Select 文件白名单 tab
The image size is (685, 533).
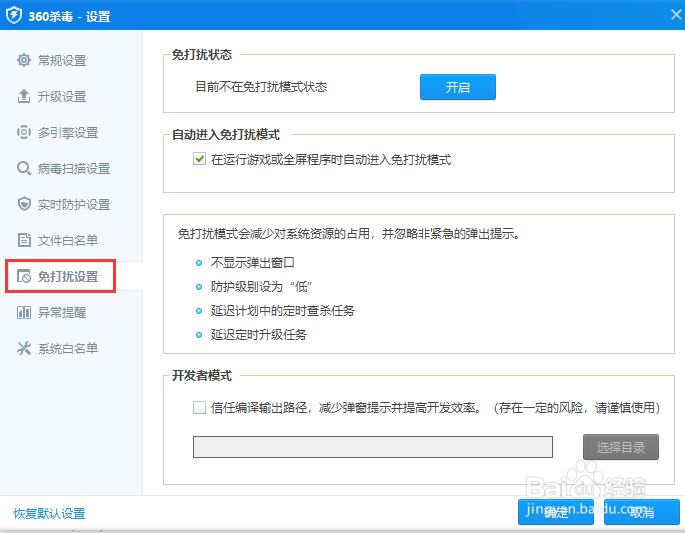pyautogui.click(x=68, y=240)
